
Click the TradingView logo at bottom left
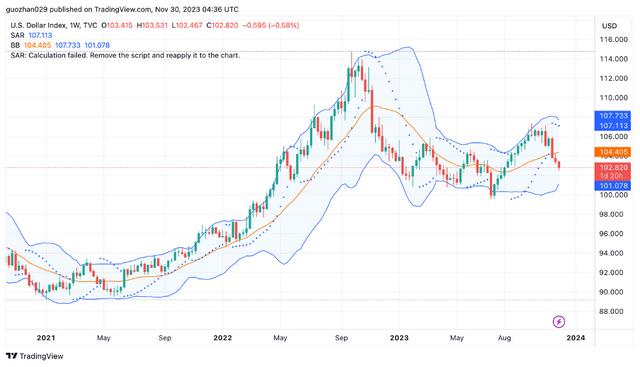pos(35,356)
